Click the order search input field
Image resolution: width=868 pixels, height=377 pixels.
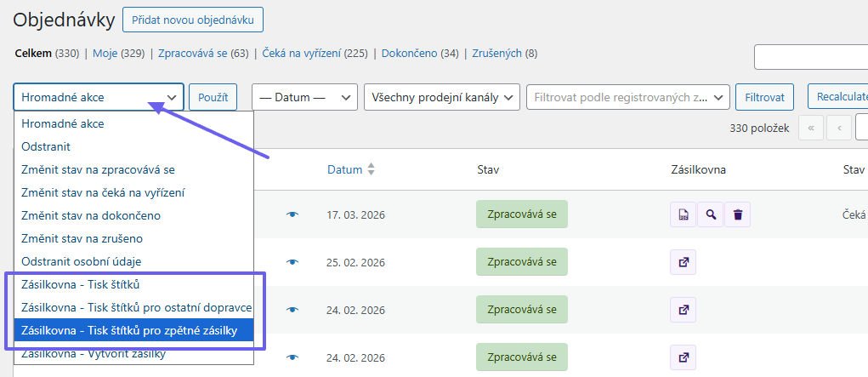coord(811,57)
